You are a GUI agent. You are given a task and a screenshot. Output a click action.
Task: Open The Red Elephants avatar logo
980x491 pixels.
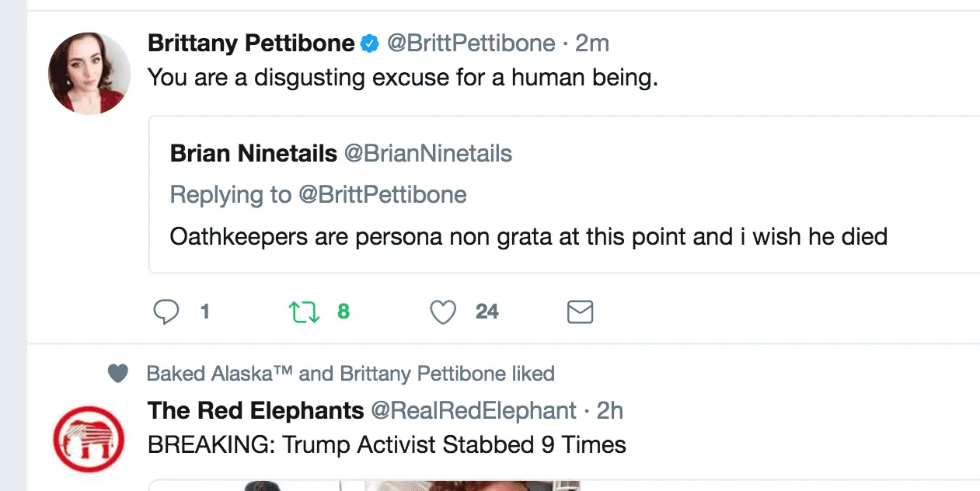[89, 441]
